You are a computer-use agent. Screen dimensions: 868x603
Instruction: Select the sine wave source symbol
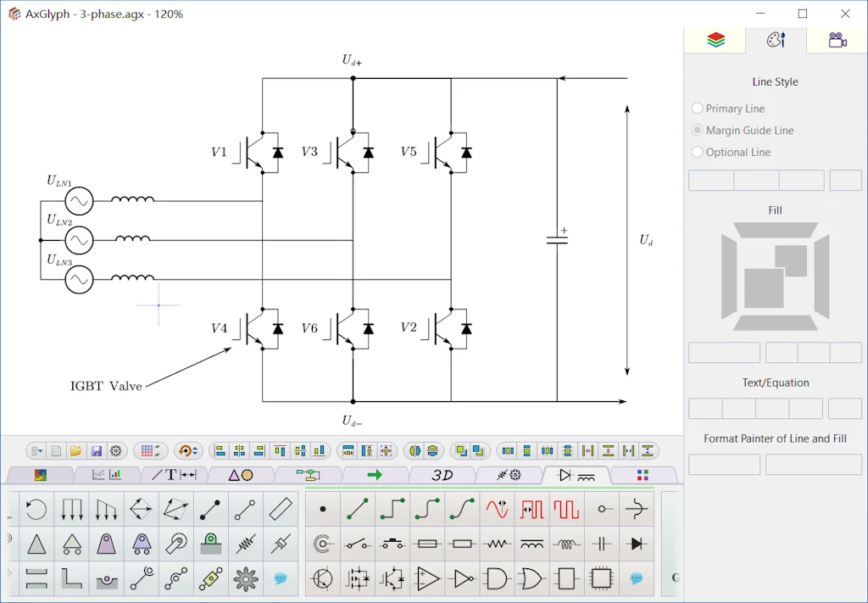(497, 508)
